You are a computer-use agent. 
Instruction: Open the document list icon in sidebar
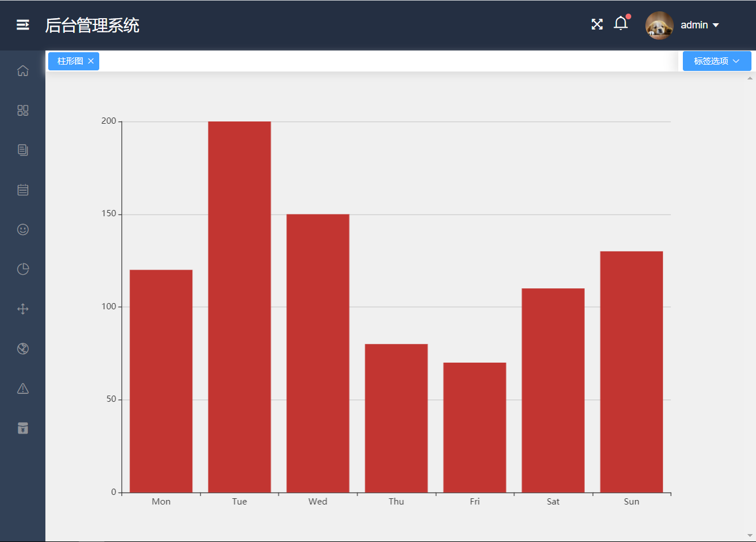(x=23, y=150)
